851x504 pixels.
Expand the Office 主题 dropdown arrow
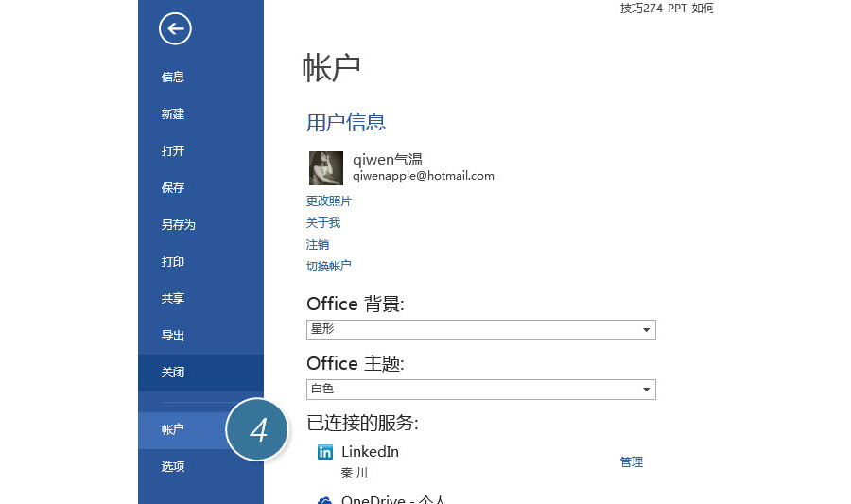pos(646,390)
